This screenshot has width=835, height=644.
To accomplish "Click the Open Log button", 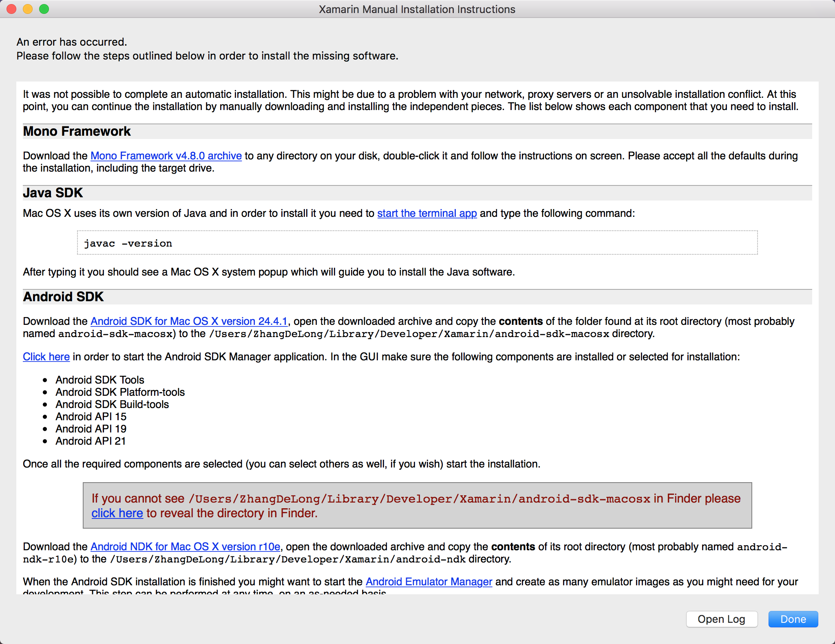I will (x=722, y=619).
